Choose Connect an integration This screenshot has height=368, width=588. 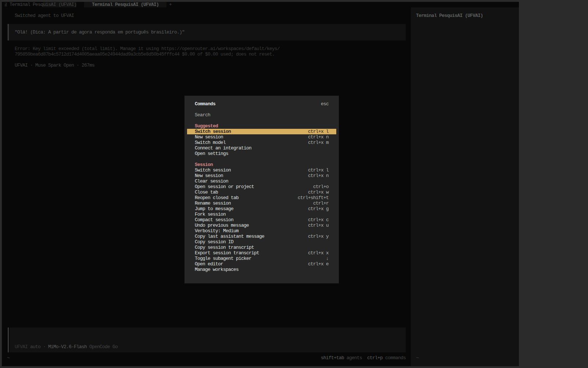coord(261,148)
